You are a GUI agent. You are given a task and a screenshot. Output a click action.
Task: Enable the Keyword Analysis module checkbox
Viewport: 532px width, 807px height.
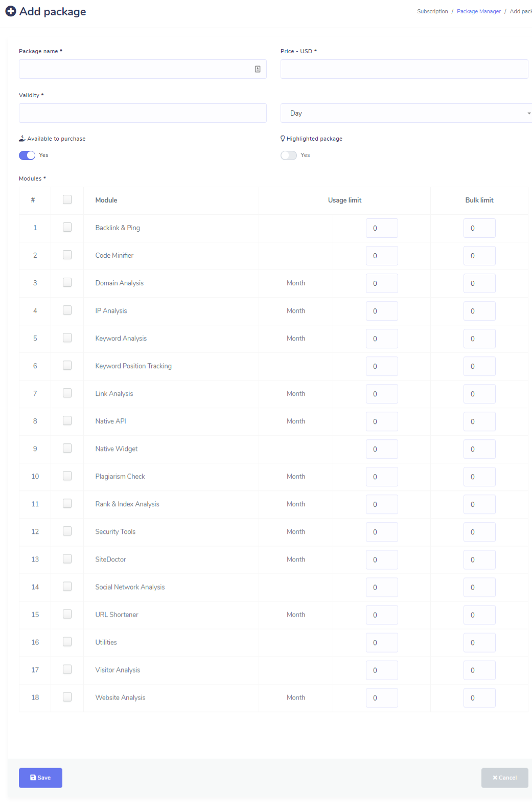tap(67, 338)
